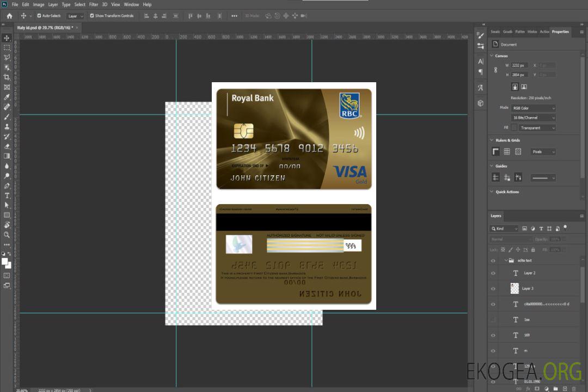Open the Properties panel options menu
The width and height of the screenshot is (588, 392).
coord(581,32)
